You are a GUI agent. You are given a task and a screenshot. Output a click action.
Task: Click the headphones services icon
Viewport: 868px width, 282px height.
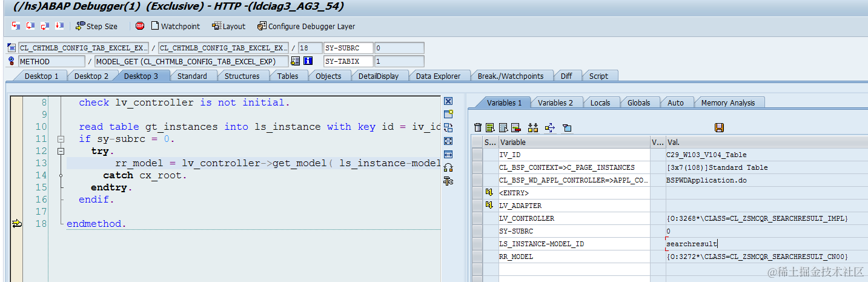[x=448, y=167]
